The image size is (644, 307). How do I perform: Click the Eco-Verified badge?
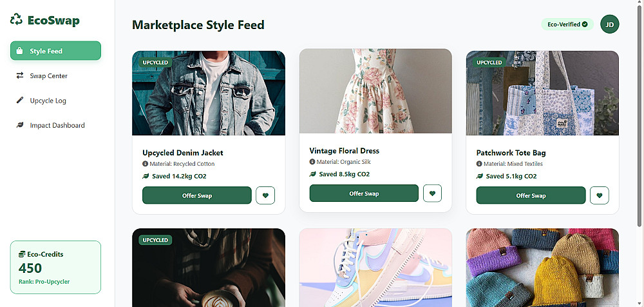[x=567, y=25]
